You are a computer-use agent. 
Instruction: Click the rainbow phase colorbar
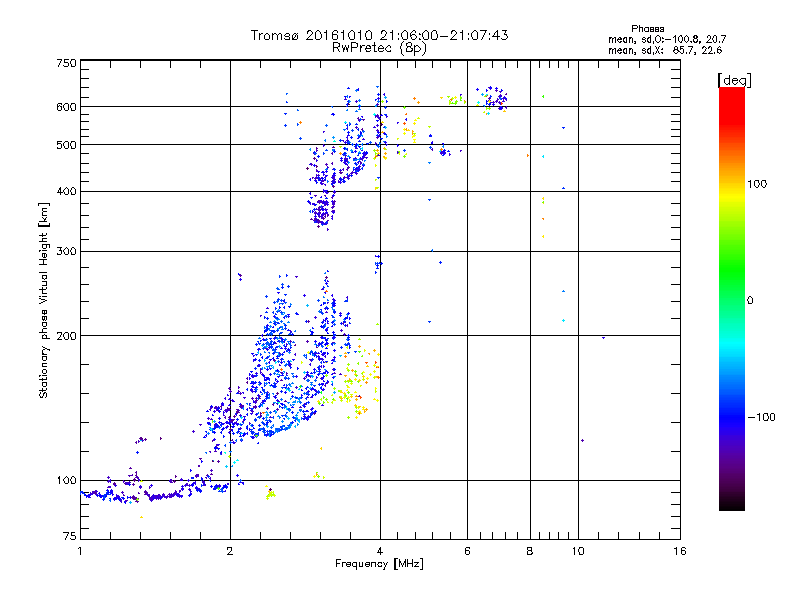click(x=732, y=298)
